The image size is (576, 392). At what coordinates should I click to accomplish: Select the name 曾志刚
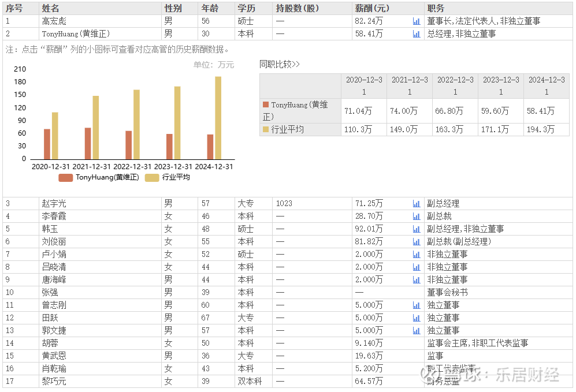tap(54, 305)
